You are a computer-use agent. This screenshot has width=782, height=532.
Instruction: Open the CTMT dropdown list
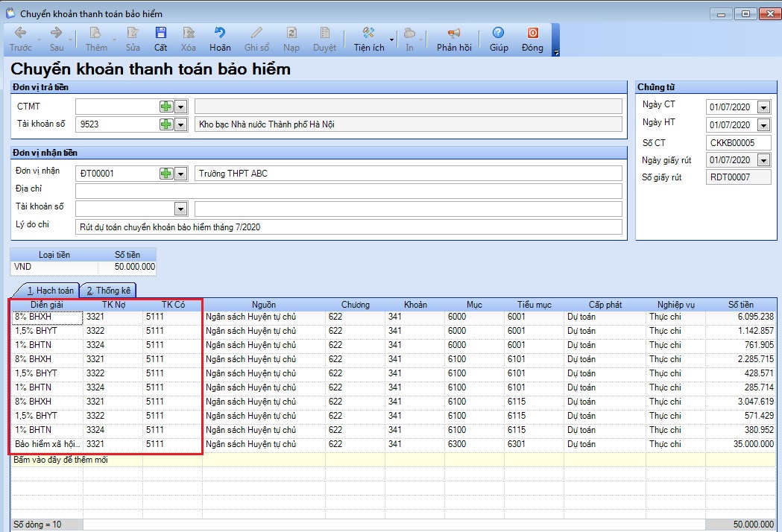[181, 107]
